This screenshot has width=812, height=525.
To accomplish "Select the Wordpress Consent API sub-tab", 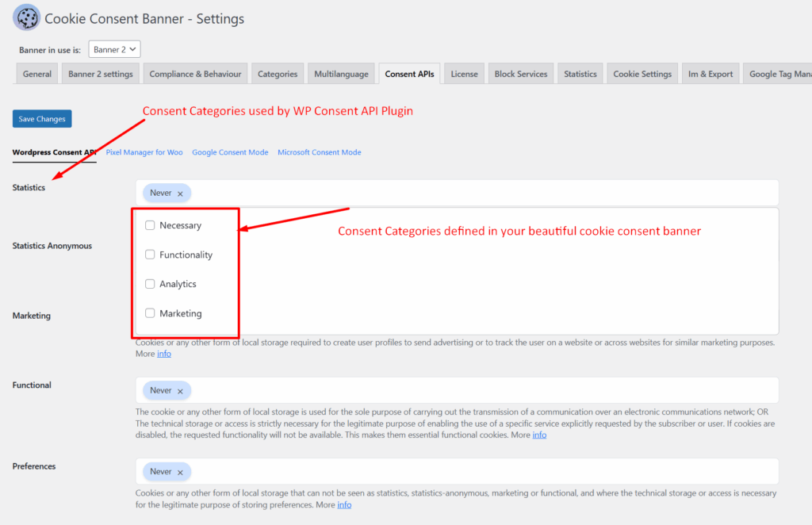I will coord(55,152).
